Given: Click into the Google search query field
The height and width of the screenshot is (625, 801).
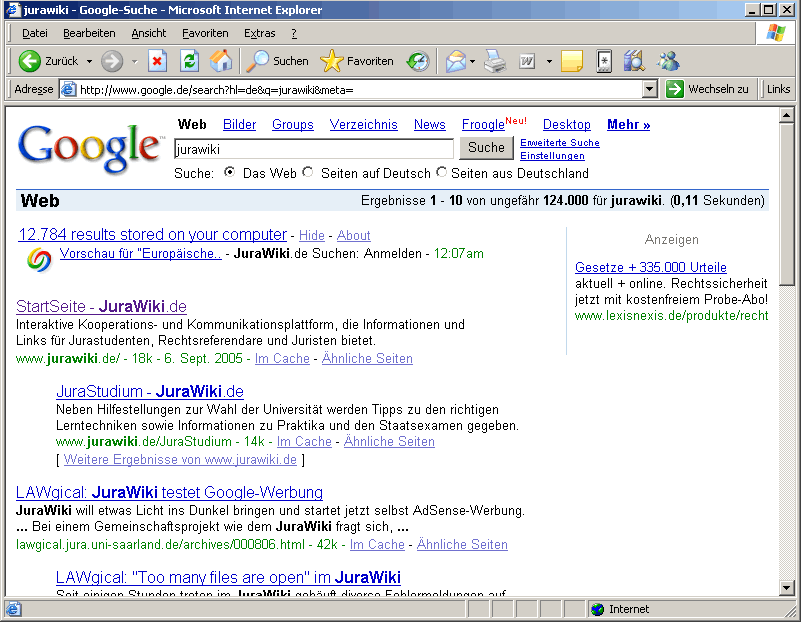Looking at the screenshot, I should (314, 148).
